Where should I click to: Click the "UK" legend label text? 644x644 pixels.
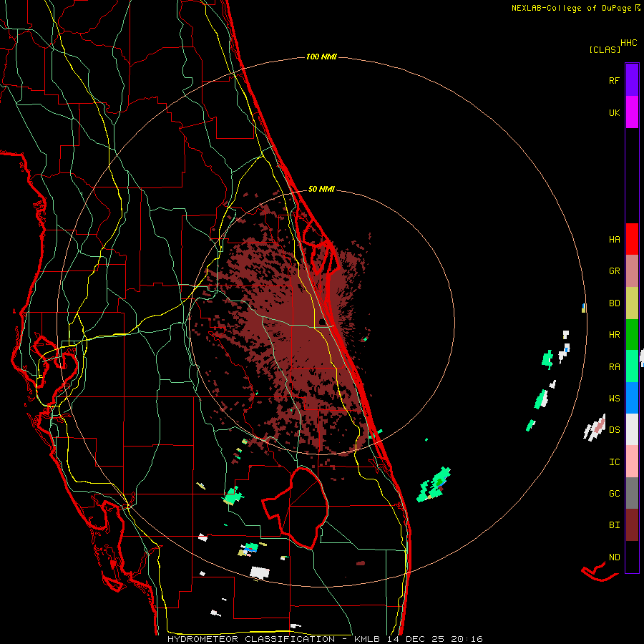pyautogui.click(x=614, y=112)
